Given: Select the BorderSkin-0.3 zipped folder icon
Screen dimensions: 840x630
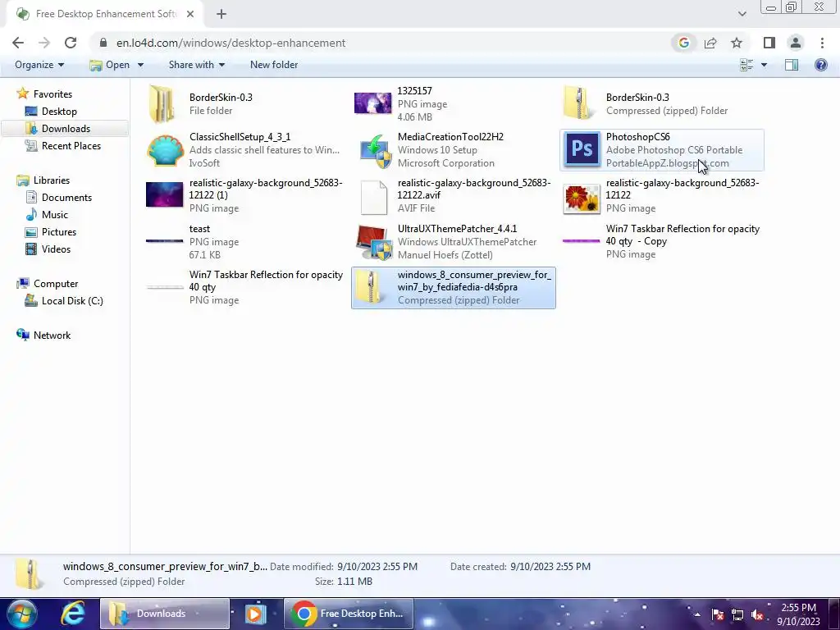Looking at the screenshot, I should pyautogui.click(x=580, y=103).
